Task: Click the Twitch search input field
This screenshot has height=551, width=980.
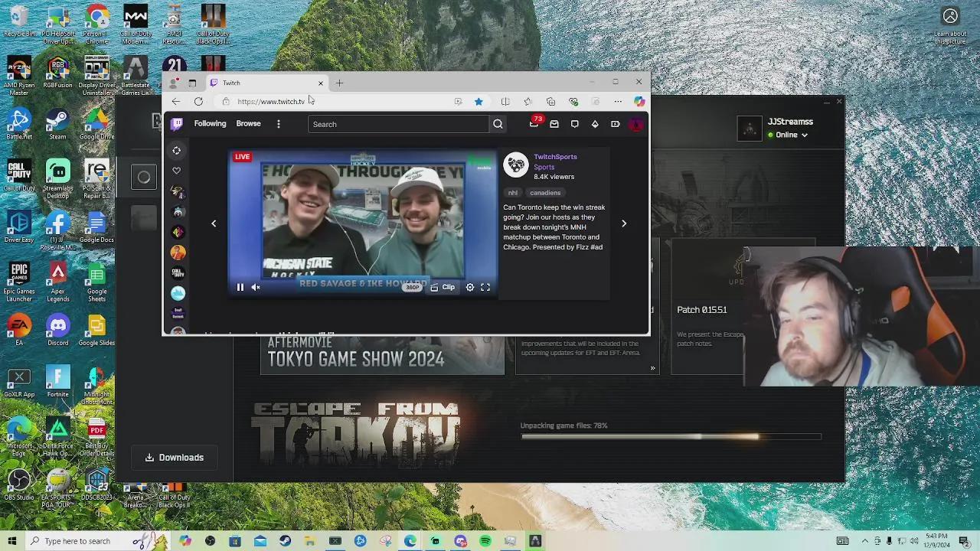Action: click(398, 124)
